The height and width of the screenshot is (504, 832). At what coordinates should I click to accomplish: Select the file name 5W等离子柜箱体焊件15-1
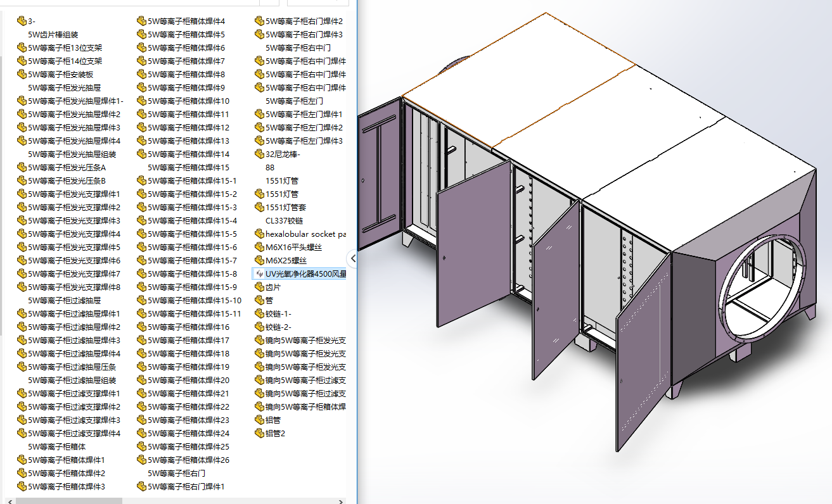click(x=192, y=180)
